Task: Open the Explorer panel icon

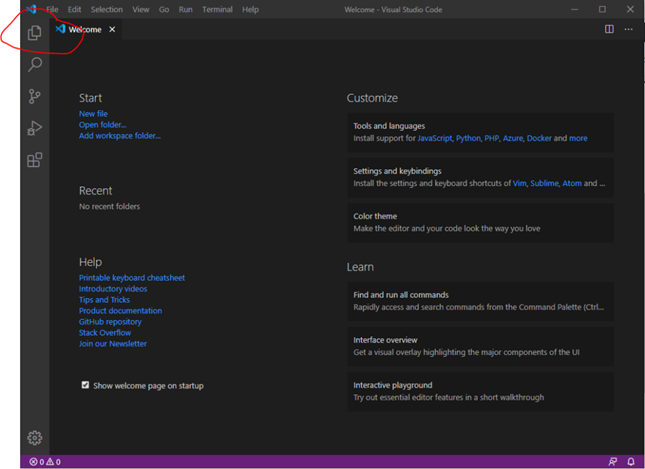Action: pos(35,33)
